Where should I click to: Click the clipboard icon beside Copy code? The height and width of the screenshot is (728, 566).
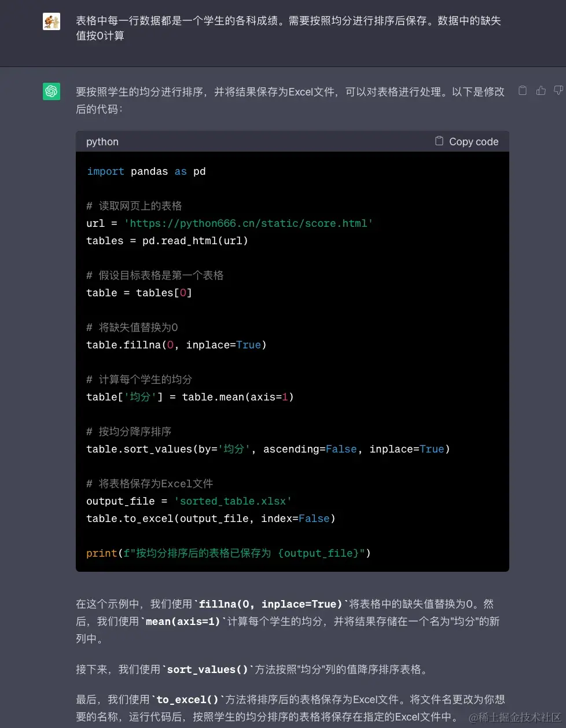pyautogui.click(x=438, y=141)
